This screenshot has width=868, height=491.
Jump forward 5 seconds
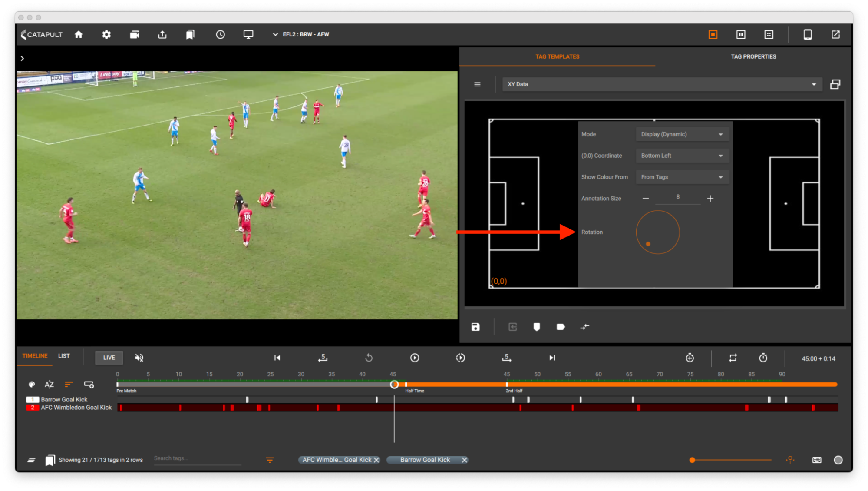(506, 358)
